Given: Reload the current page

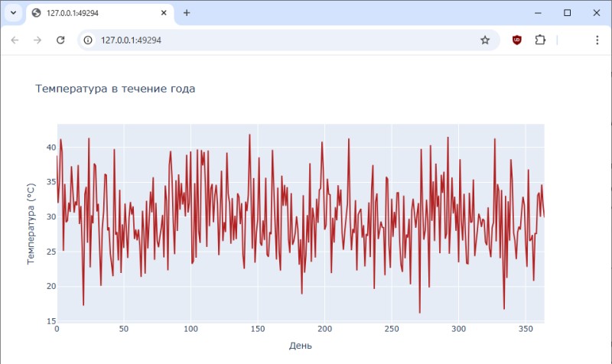Looking at the screenshot, I should [x=60, y=40].
